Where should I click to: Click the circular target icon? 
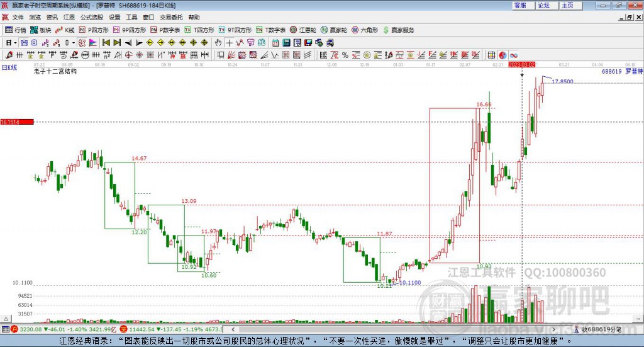[x=128, y=55]
